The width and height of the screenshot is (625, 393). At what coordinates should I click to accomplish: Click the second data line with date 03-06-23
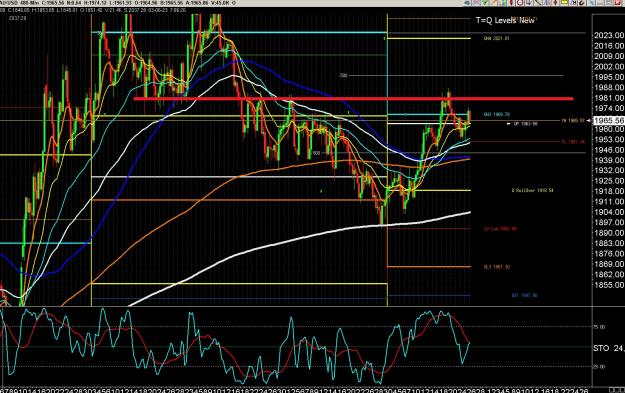coord(94,10)
